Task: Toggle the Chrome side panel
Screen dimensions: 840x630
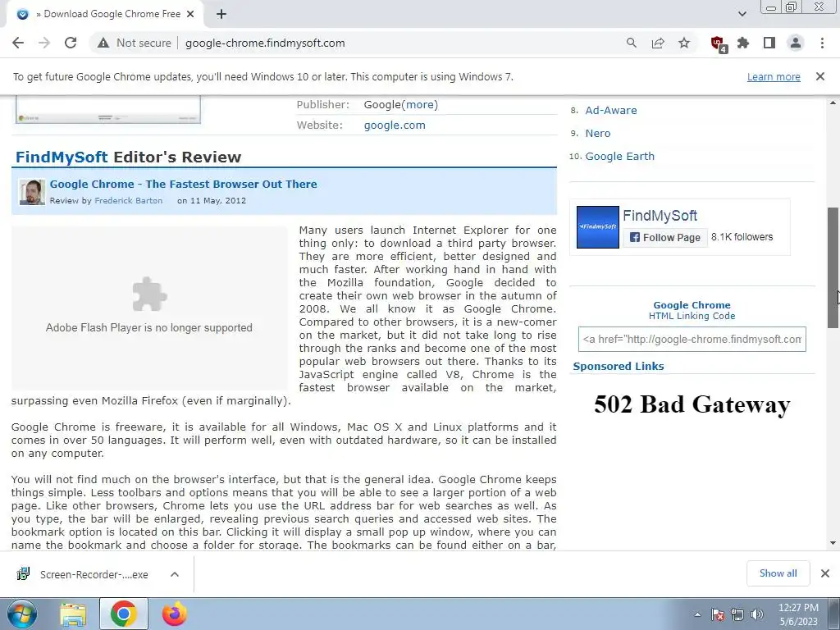Action: [769, 43]
